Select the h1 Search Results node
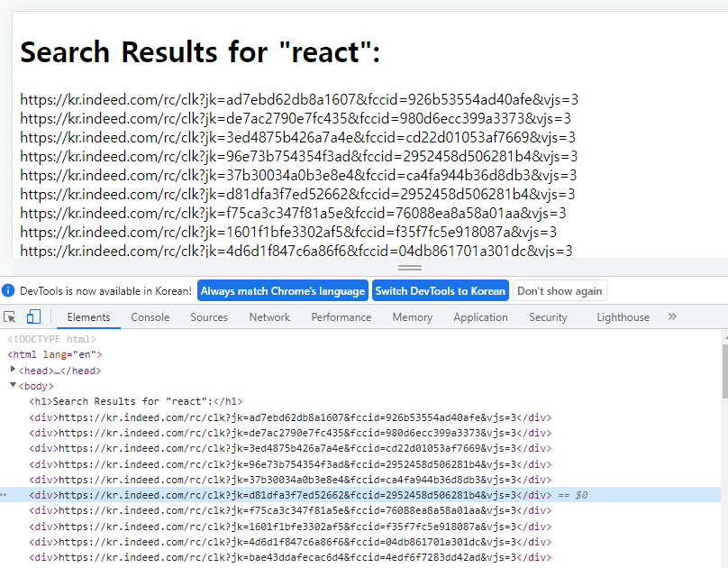The image size is (728, 568). pos(135,401)
